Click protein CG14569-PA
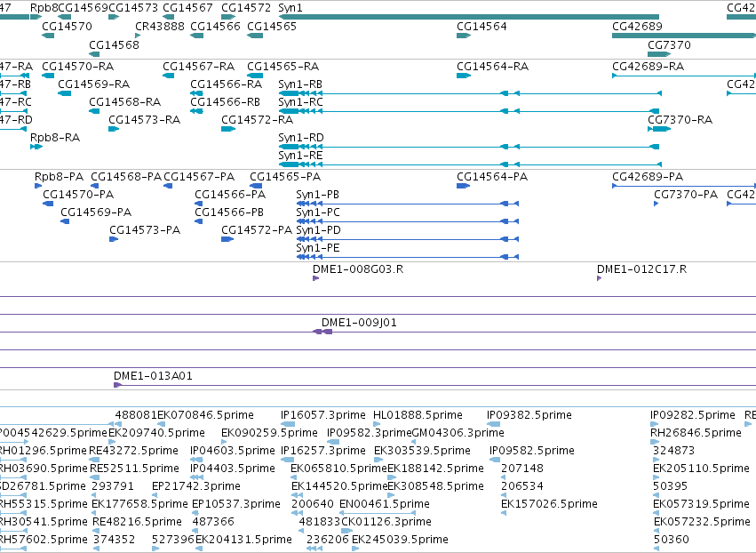This screenshot has width=756, height=553. (65, 221)
